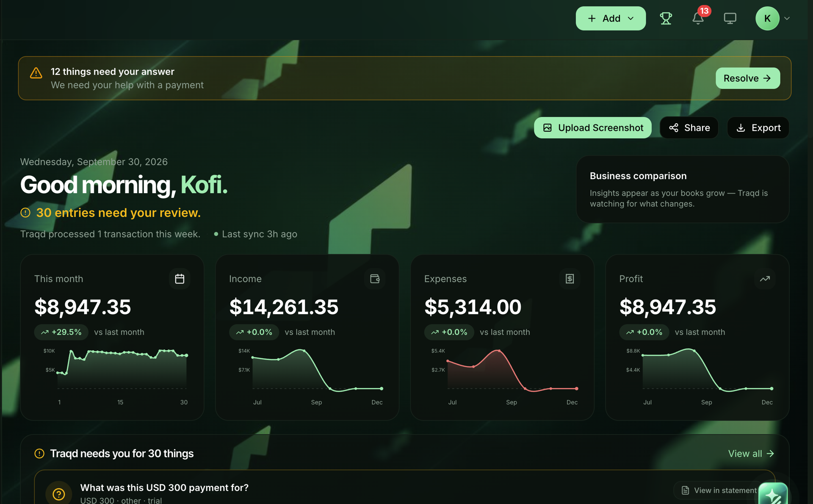Viewport: 813px width, 504px height.
Task: Click the warning triangle alert icon
Action: pos(36,73)
